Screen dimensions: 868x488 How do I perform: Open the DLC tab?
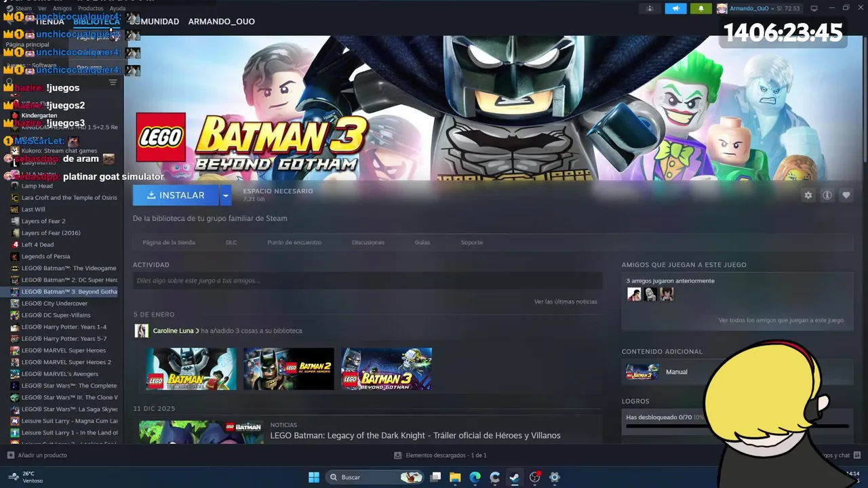pyautogui.click(x=231, y=242)
